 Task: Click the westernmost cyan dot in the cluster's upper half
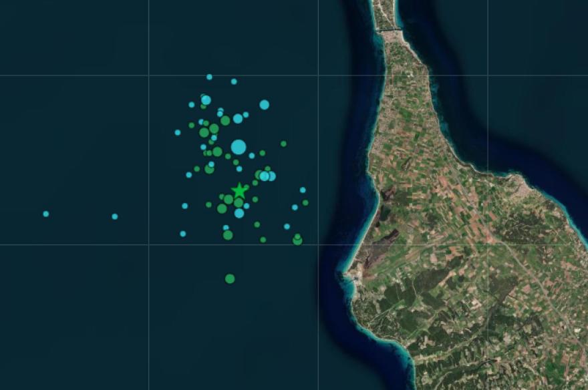coord(178,132)
